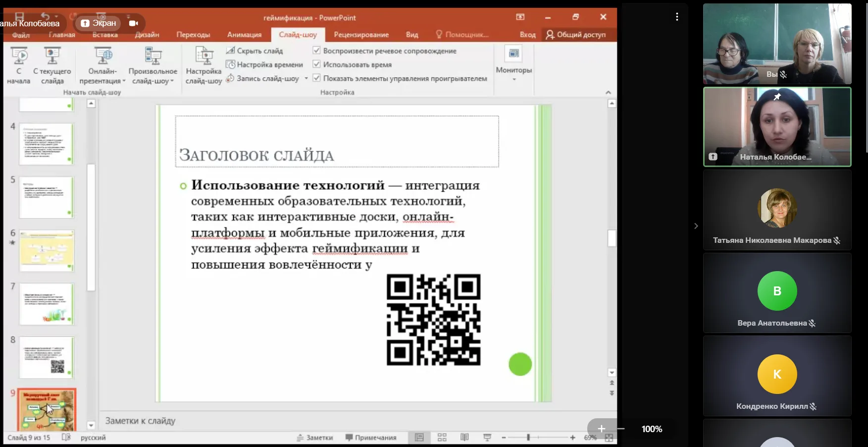Image resolution: width=868 pixels, height=447 pixels.
Task: Fit slide to current window icon
Action: pyautogui.click(x=609, y=438)
